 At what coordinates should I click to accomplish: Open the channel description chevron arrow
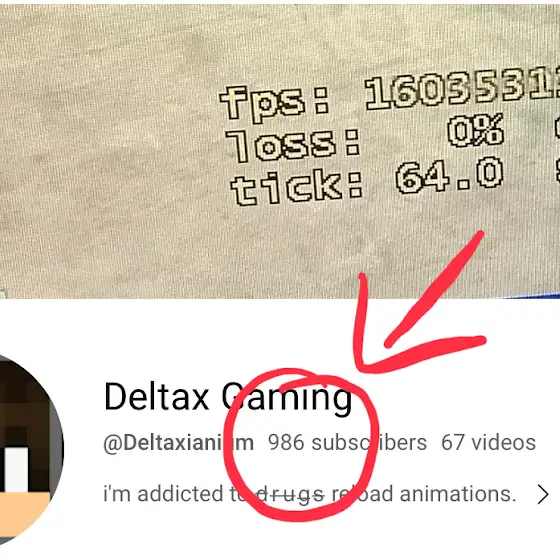542,495
